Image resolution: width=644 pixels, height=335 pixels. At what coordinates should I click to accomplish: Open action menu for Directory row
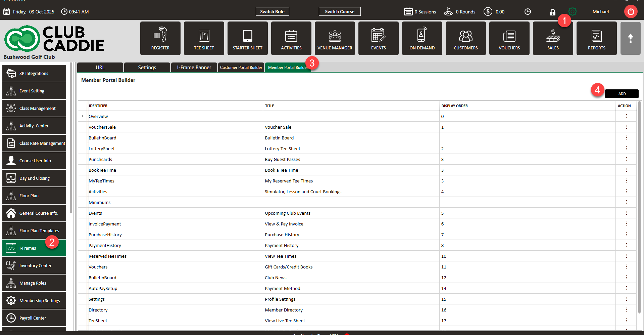626,310
